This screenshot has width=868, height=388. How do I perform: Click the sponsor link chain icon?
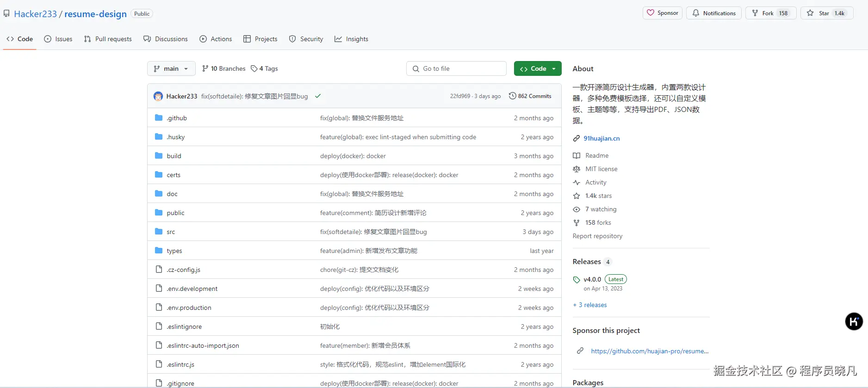pyautogui.click(x=580, y=351)
